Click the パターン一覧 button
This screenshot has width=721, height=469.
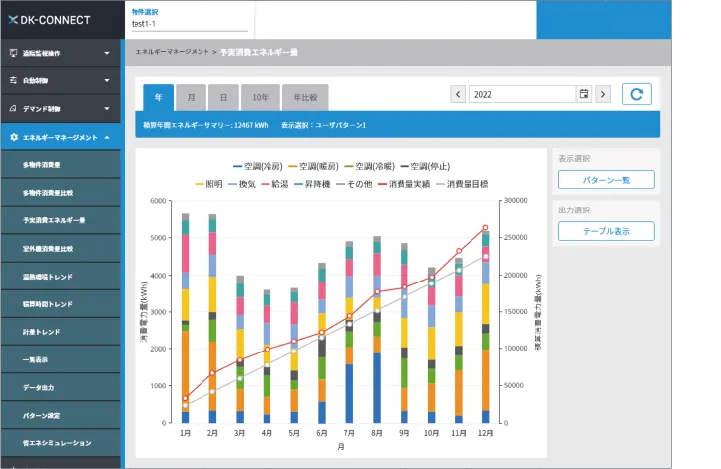tap(605, 180)
